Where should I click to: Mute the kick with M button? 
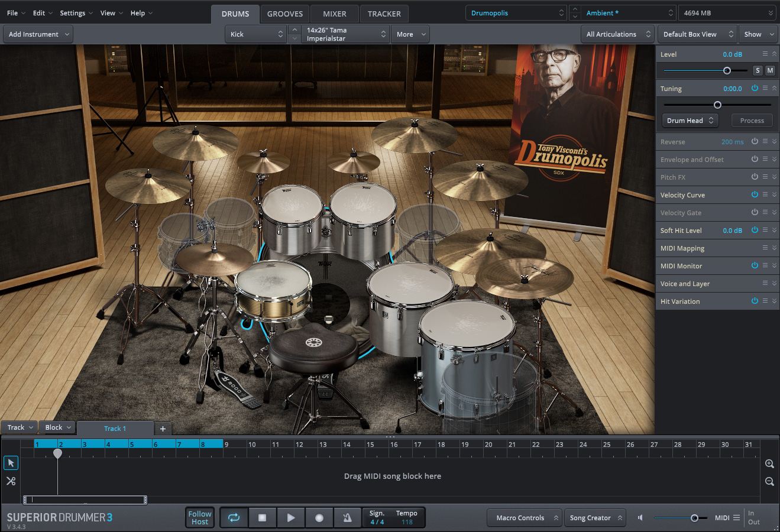(x=770, y=70)
